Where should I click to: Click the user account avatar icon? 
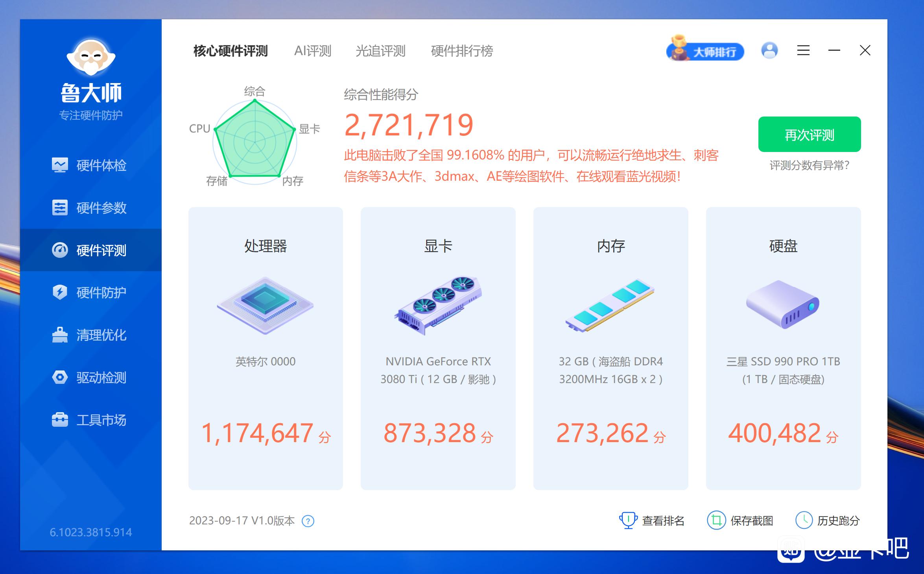click(x=769, y=50)
